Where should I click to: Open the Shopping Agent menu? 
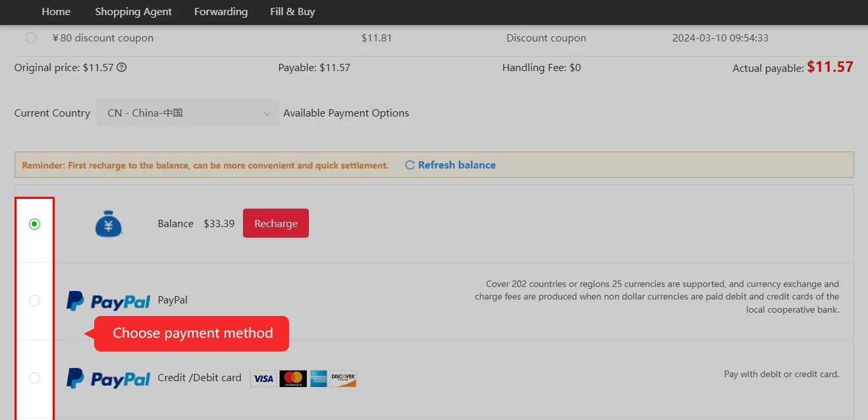(x=134, y=12)
